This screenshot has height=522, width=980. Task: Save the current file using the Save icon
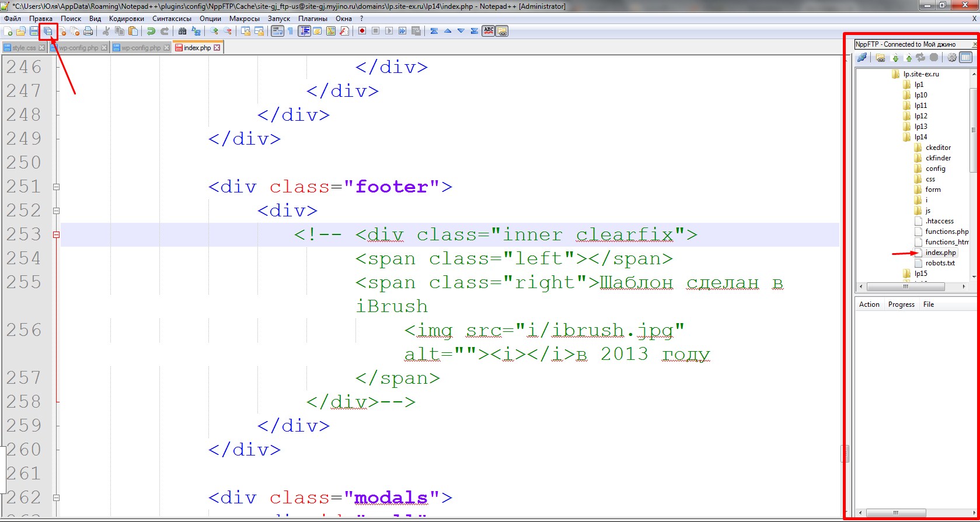(x=34, y=31)
